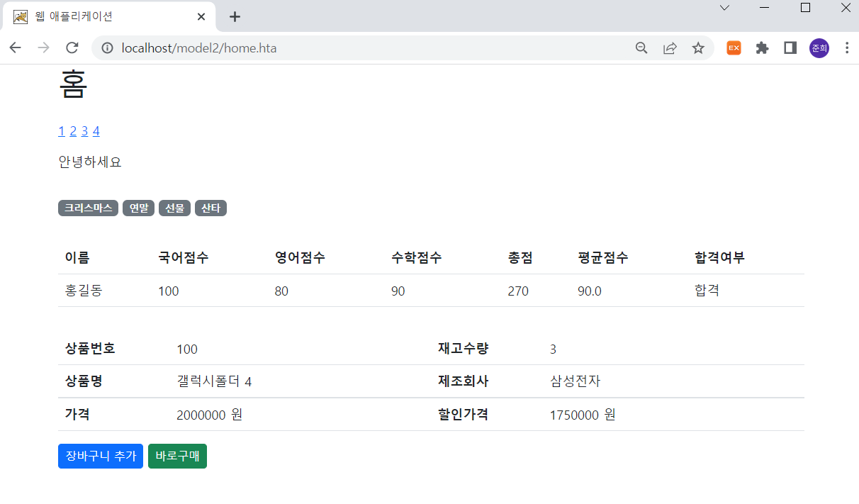
Task: Click the 상품명 label
Action: [84, 381]
